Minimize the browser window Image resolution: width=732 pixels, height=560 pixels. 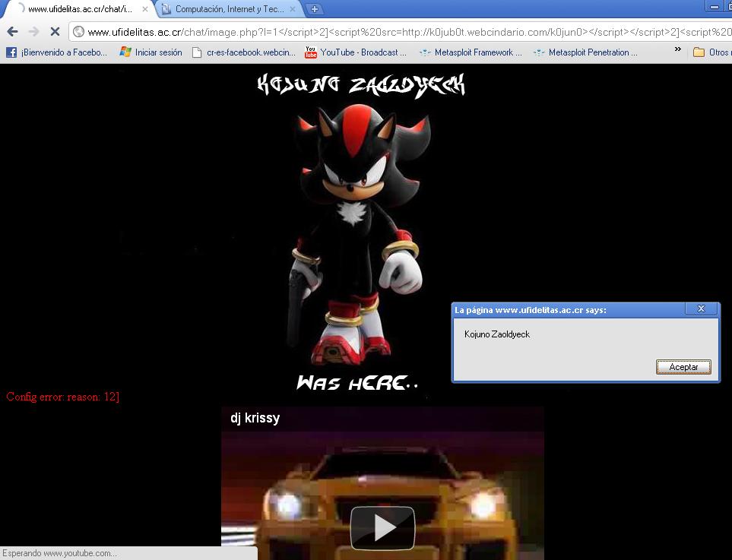(715, 7)
